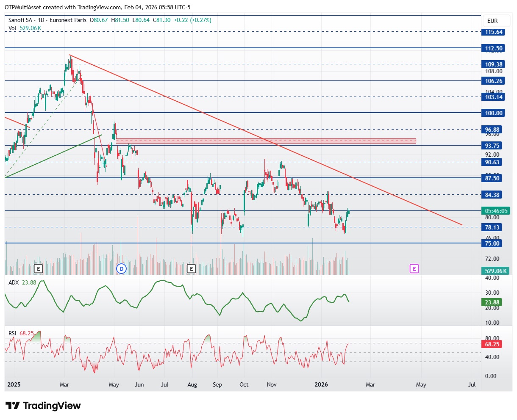Viewport: 517px width, 420px height.
Task: Click the Aug label on time axis
Action: pyautogui.click(x=192, y=385)
